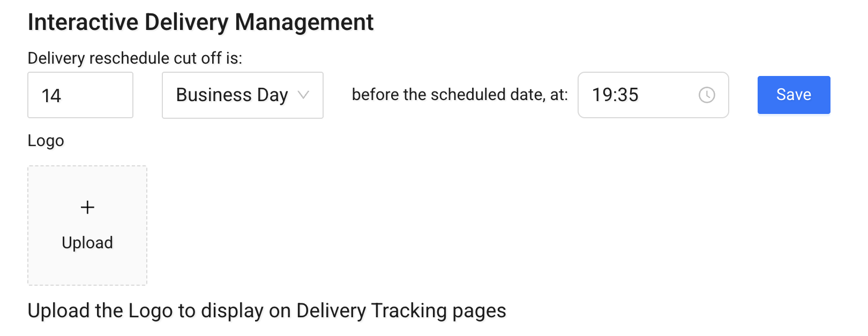The width and height of the screenshot is (868, 336).
Task: Select the plus icon inside the Upload box
Action: [x=87, y=207]
